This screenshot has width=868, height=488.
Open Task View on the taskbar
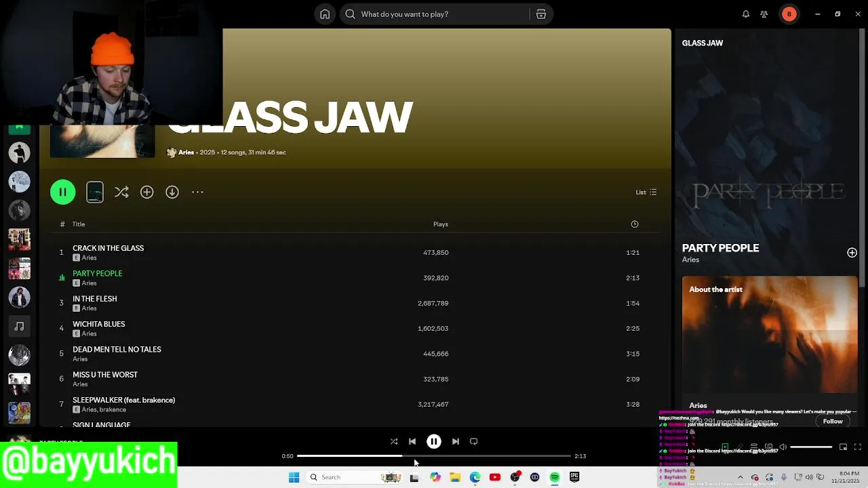click(414, 477)
